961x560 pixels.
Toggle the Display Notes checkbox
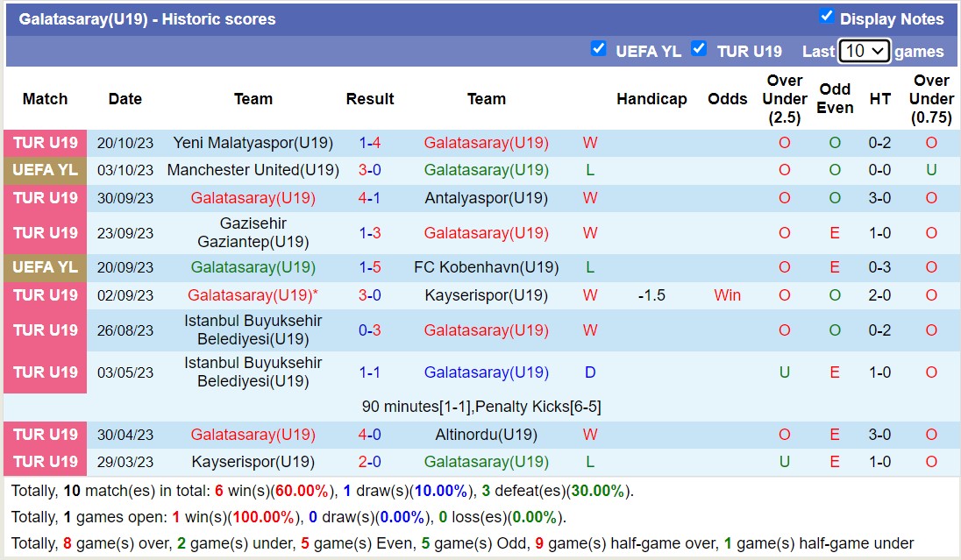pos(826,17)
